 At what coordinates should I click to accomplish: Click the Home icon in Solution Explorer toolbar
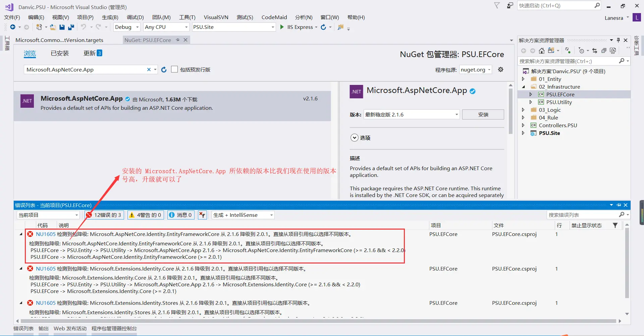(x=542, y=50)
